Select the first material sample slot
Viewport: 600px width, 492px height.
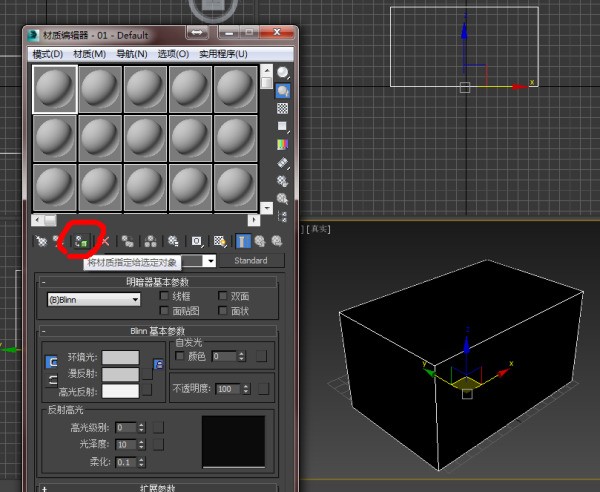point(55,89)
